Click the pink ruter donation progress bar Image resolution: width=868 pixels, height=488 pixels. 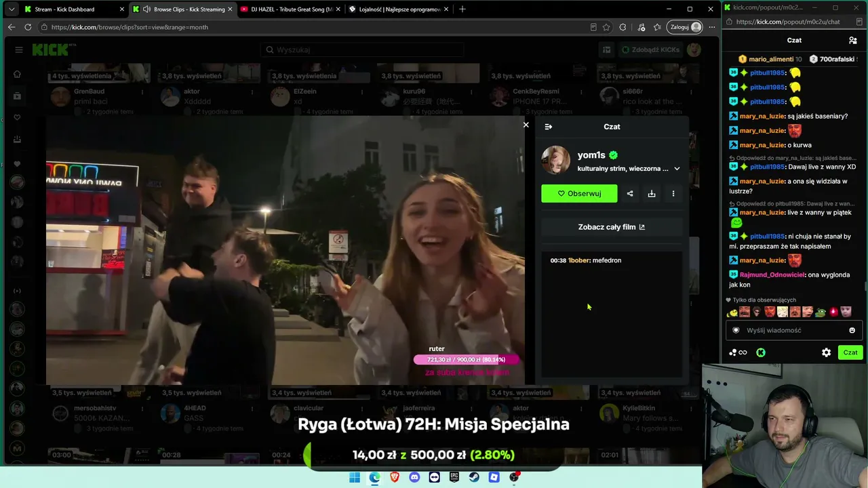pyautogui.click(x=467, y=360)
